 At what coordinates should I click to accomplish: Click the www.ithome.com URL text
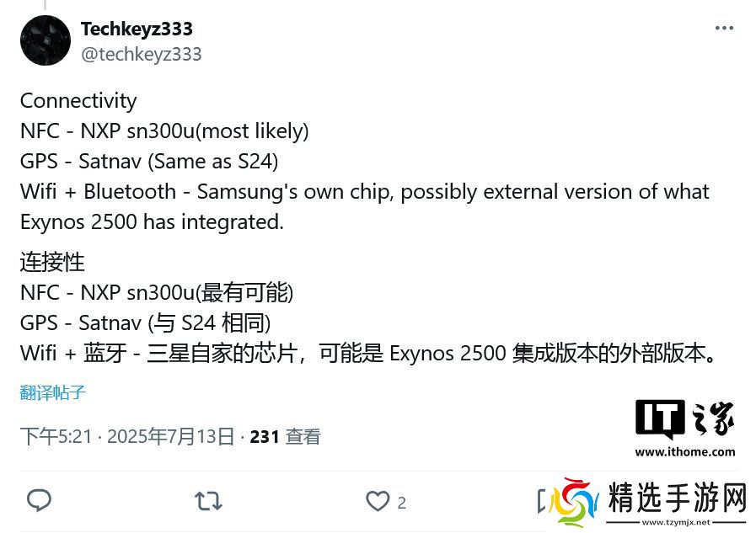pos(685,452)
